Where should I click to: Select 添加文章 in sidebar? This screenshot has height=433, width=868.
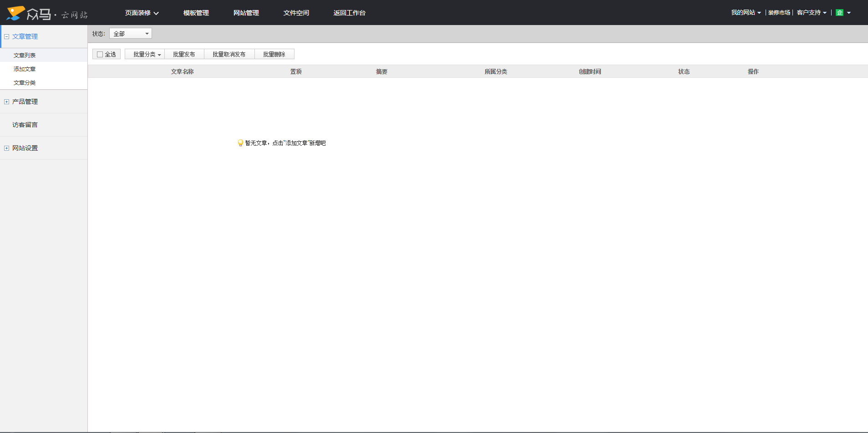[x=44, y=69]
